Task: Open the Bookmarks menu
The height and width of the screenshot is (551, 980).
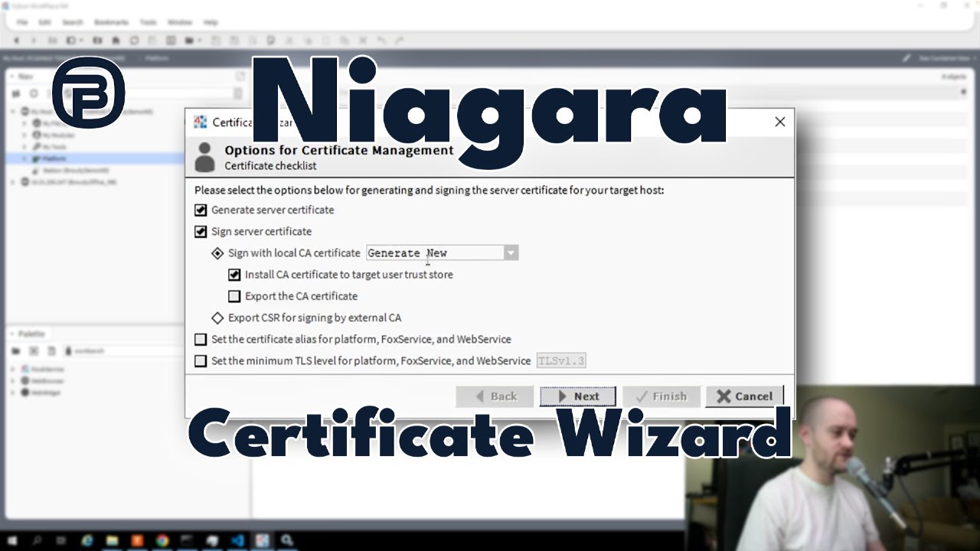Action: pos(111,22)
